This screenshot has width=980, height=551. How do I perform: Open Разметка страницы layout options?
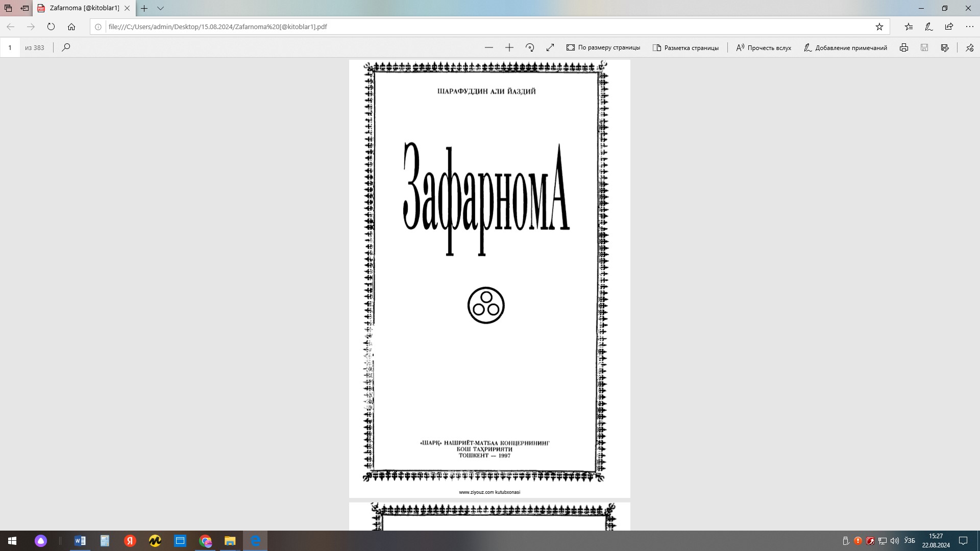[685, 47]
